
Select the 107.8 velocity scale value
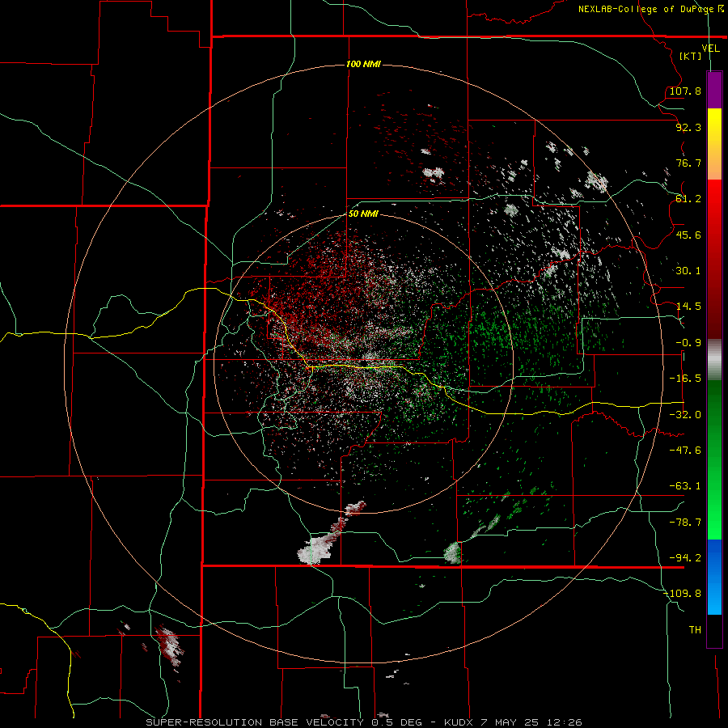(685, 91)
